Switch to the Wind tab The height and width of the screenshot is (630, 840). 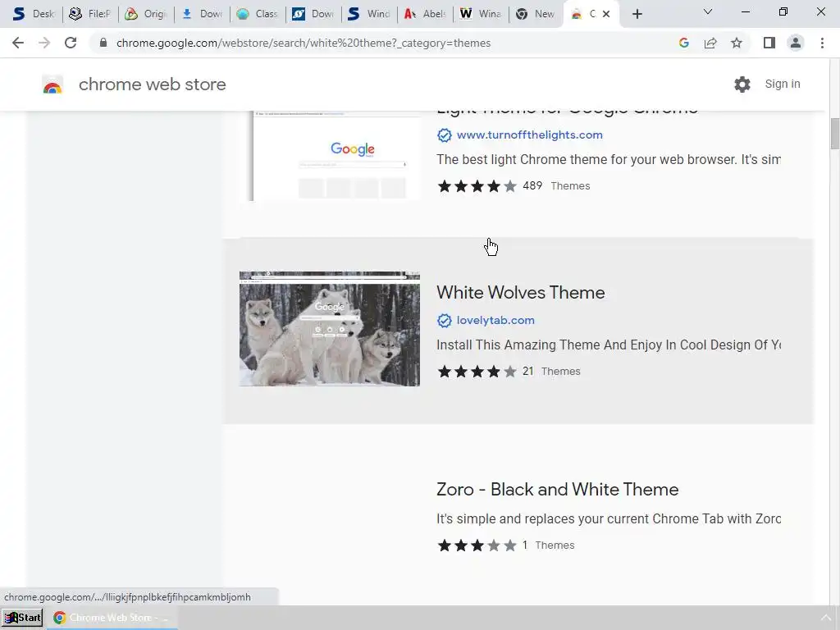coord(368,14)
